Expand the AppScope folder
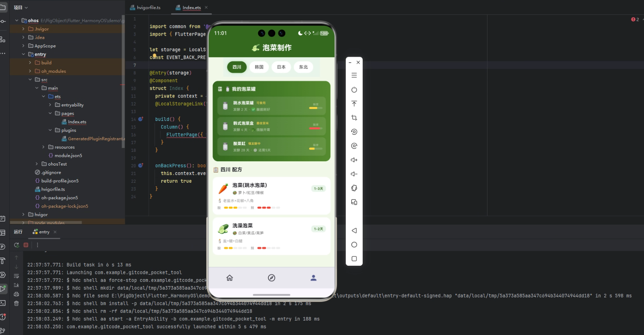Screen dimensions: 644x335 click(23, 46)
